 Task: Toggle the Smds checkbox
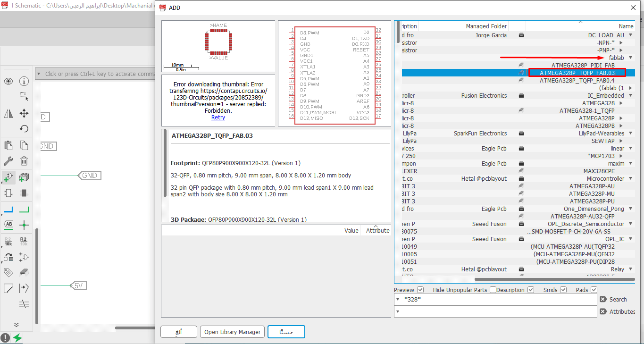[x=563, y=290]
